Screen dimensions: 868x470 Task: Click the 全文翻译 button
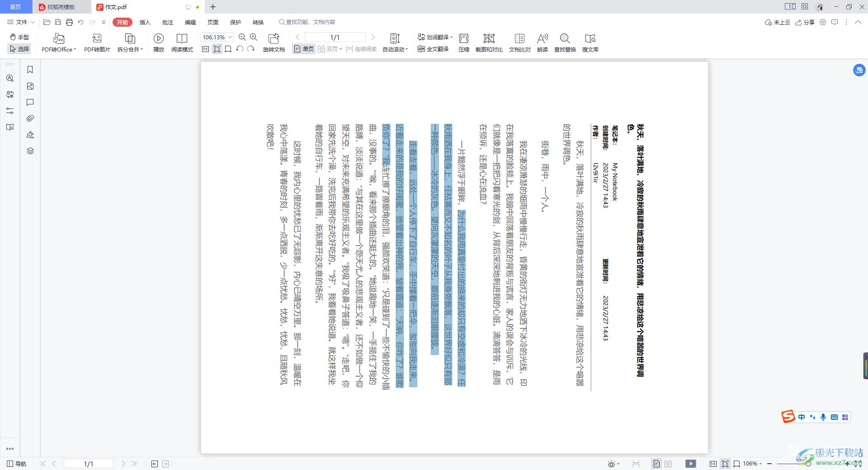tap(433, 49)
